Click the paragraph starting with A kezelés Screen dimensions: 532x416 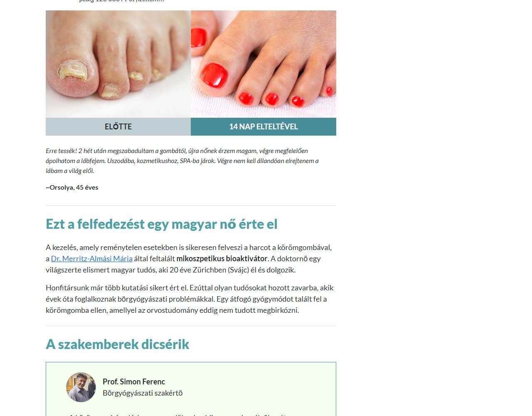tap(189, 258)
